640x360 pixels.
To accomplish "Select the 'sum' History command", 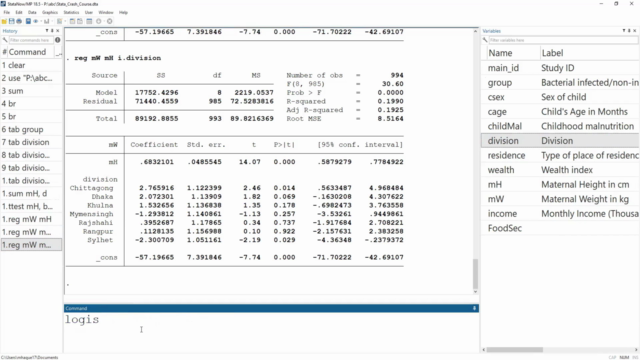I will [x=31, y=91].
